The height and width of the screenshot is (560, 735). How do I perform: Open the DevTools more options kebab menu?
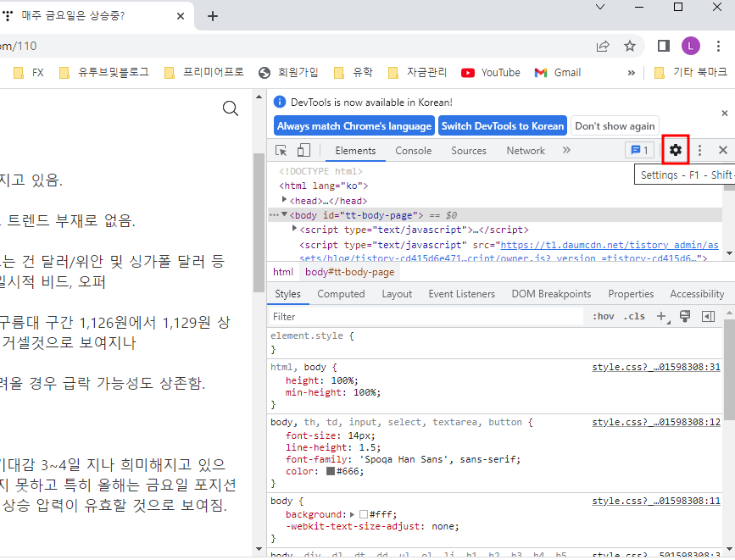pos(699,150)
